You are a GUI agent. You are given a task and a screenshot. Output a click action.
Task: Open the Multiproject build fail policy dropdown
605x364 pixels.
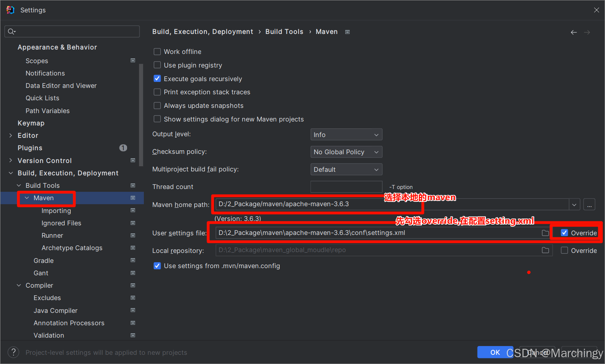coord(346,169)
